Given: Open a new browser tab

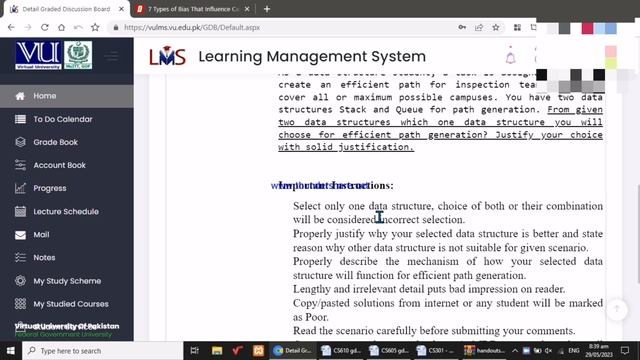Looking at the screenshot, I should tap(267, 9).
